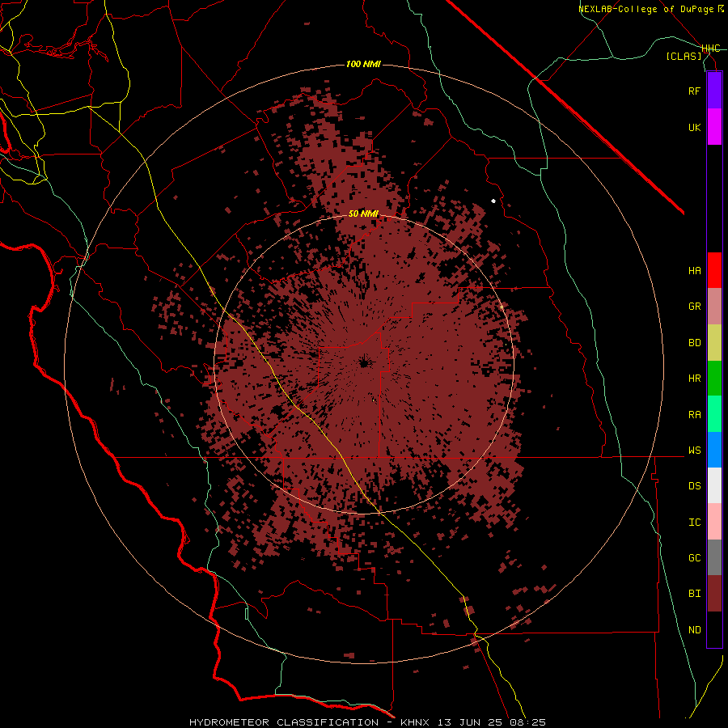Click the GC legend label
Screen dimensions: 728x728
pos(695,558)
